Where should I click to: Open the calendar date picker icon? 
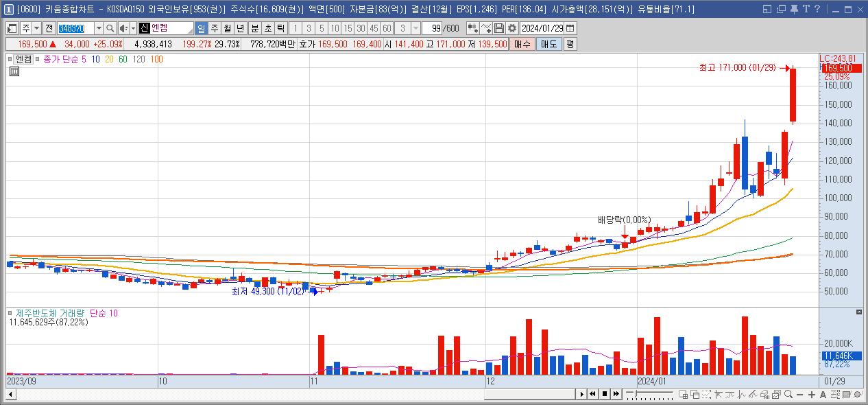tap(570, 28)
